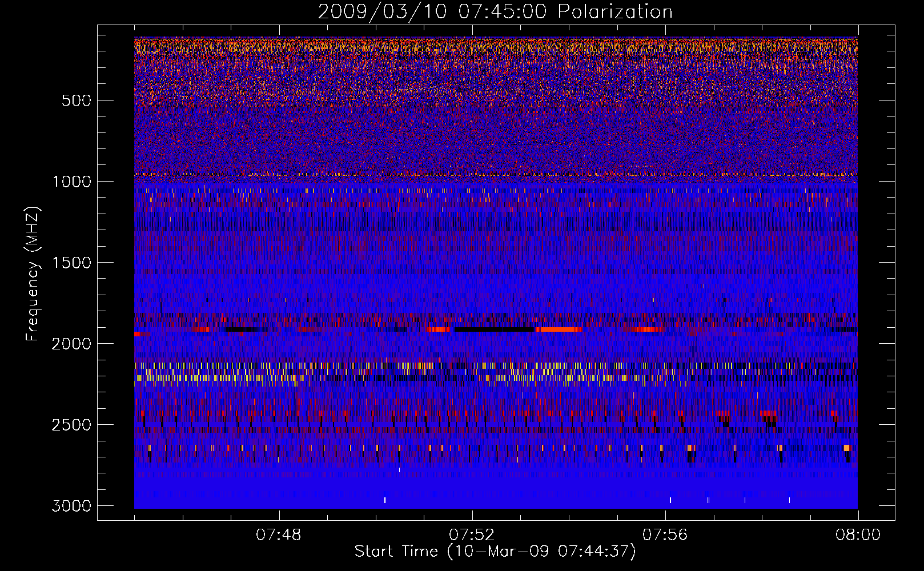
Task: Click the 1000 frequency tick label
Action: [71, 182]
